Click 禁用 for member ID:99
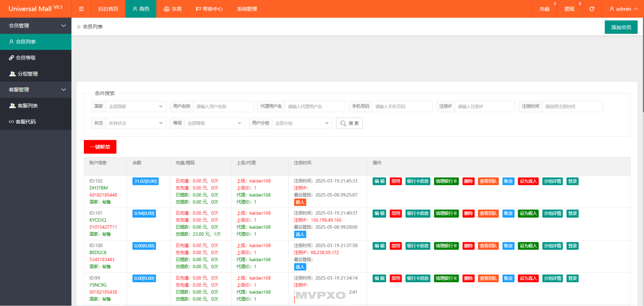This screenshot has width=644, height=306. click(396, 278)
